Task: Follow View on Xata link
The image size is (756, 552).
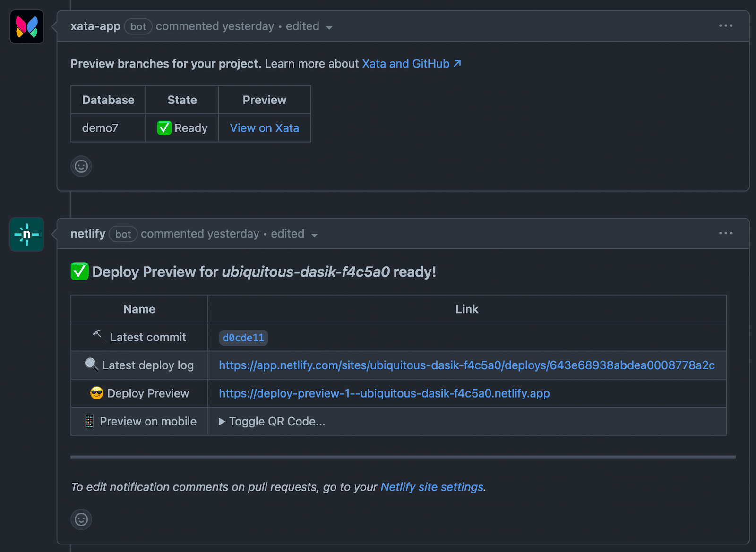Action: coord(265,128)
